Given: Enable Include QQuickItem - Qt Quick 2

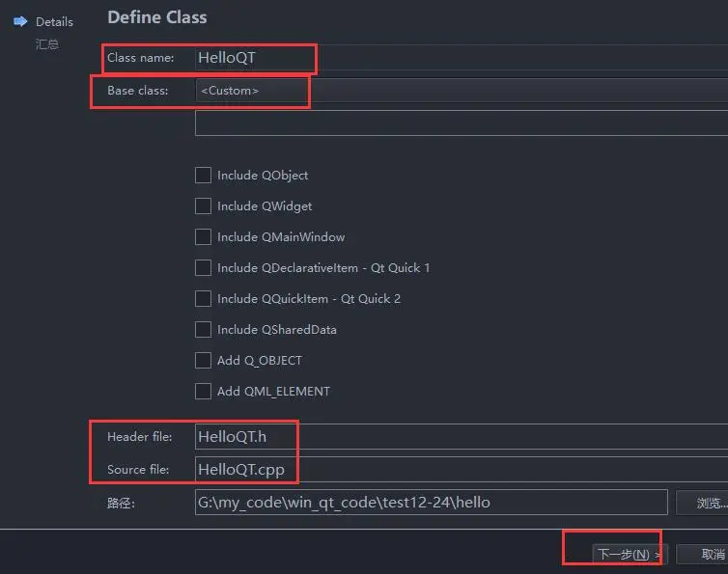Looking at the screenshot, I should click(203, 299).
